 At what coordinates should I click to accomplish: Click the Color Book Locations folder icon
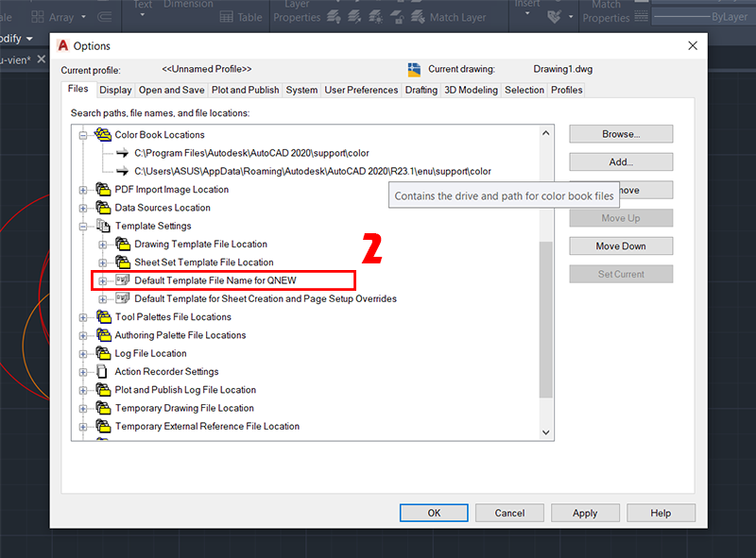click(x=103, y=134)
